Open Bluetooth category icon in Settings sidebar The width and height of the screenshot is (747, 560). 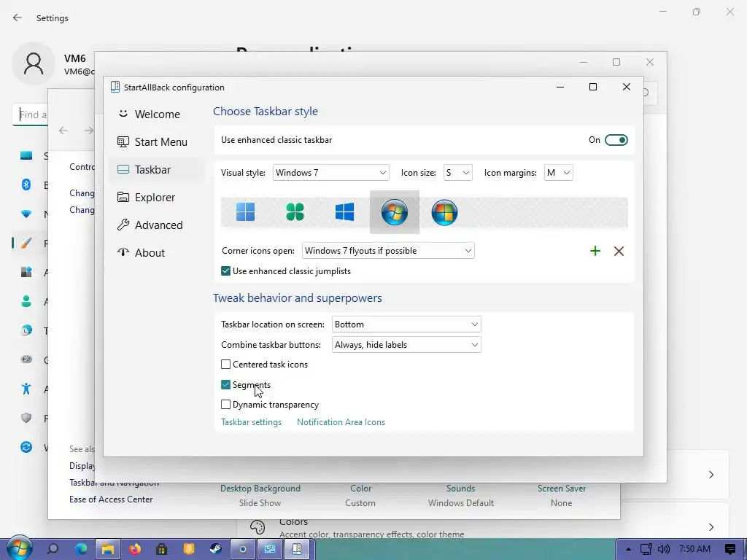[x=26, y=184]
